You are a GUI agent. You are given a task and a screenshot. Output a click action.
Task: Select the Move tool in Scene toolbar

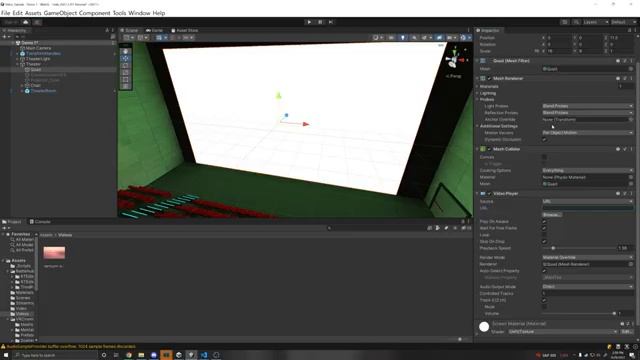[x=125, y=58]
